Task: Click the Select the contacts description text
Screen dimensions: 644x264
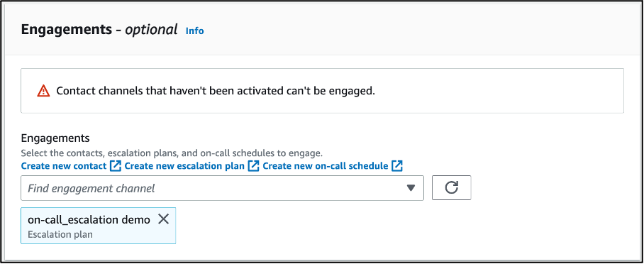Action: (172, 153)
